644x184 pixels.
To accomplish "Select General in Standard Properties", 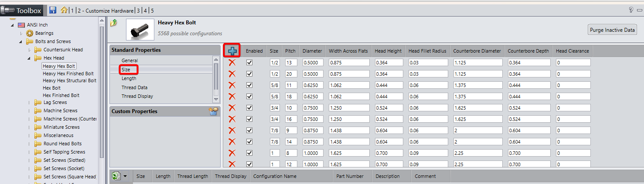I will 129,60.
